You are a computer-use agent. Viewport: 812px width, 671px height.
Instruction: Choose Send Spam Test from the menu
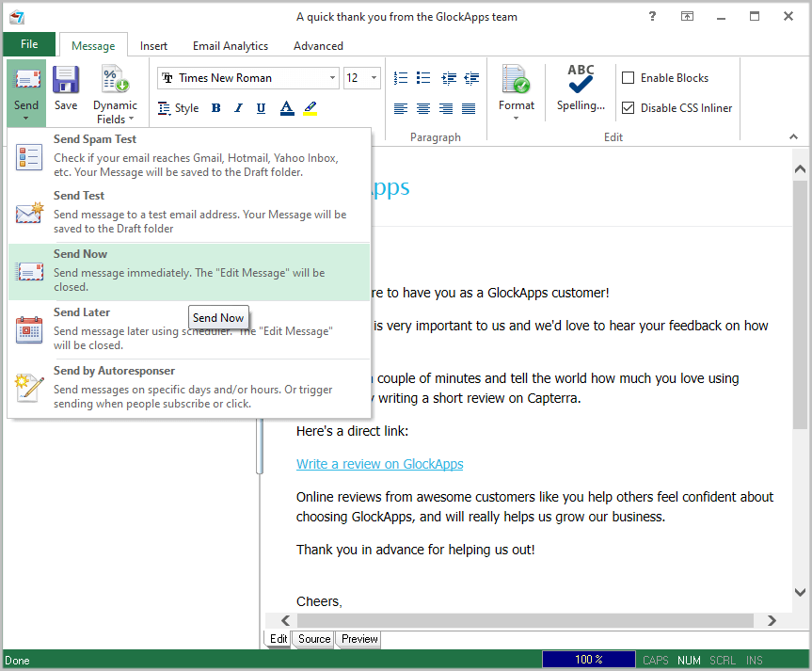[x=189, y=156]
